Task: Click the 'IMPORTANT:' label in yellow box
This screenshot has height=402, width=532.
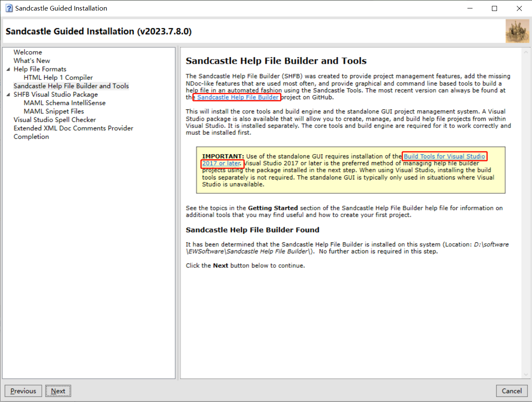Action: tap(223, 156)
